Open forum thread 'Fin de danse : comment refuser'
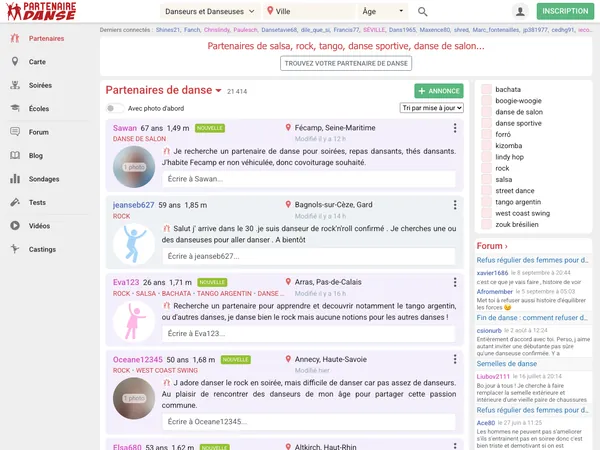 (532, 318)
